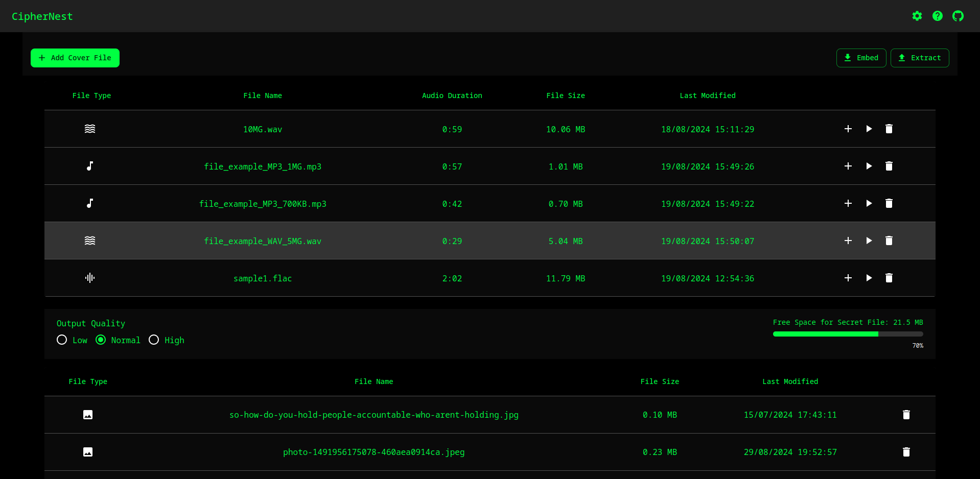Viewport: 980px width, 479px height.
Task: Open the help question mark icon
Action: (x=938, y=16)
